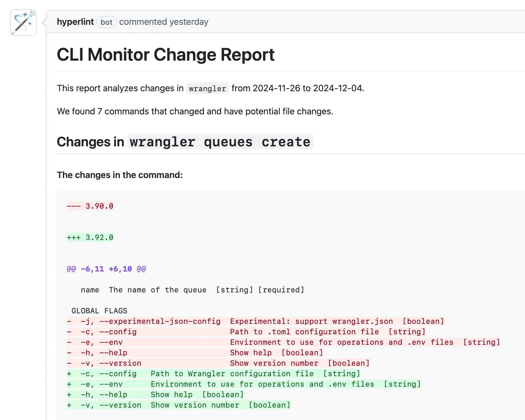Select the removed version 3.90.0 diff line
The image size is (525, 420).
90,206
